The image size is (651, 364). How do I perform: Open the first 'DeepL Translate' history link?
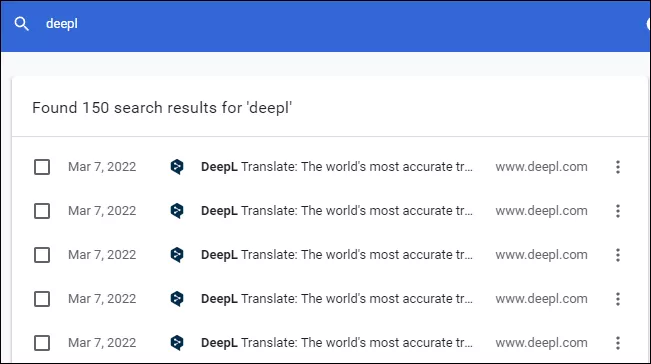click(337, 167)
